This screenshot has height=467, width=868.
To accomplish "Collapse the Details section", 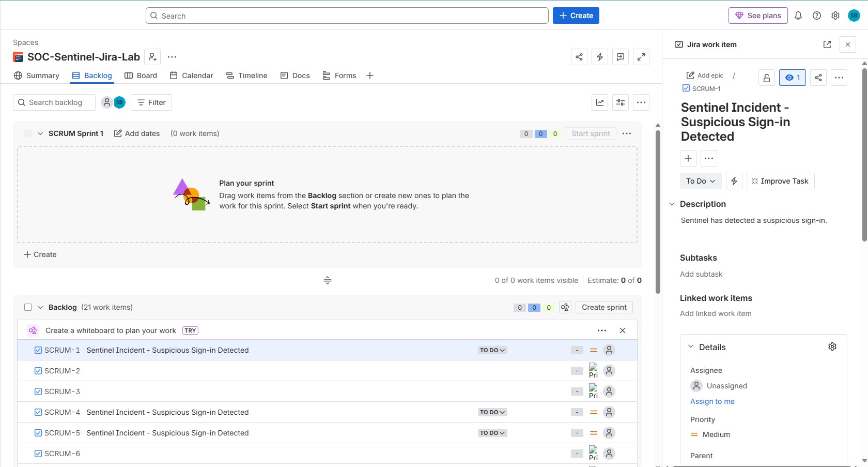I will (x=691, y=347).
